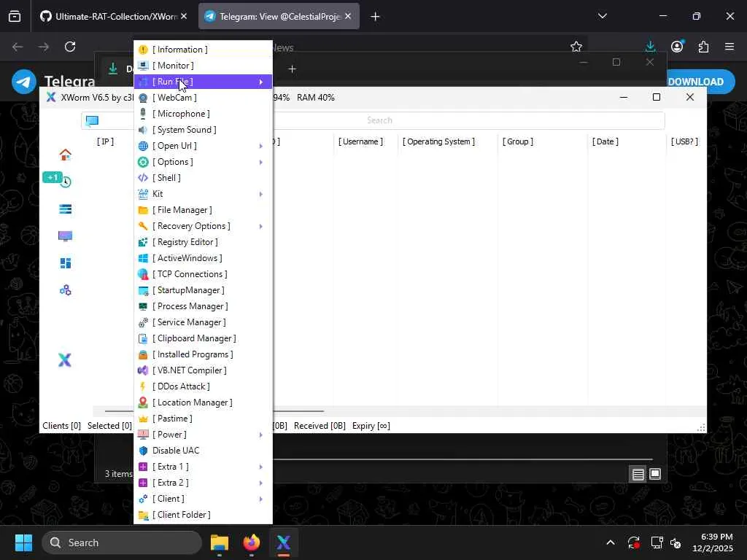Sort by the [ Username ] column header
This screenshot has width=747, height=560.
[360, 141]
